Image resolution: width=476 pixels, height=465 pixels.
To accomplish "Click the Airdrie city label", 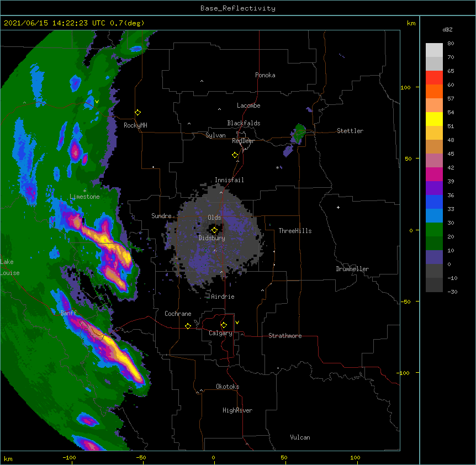I will pyautogui.click(x=223, y=297).
